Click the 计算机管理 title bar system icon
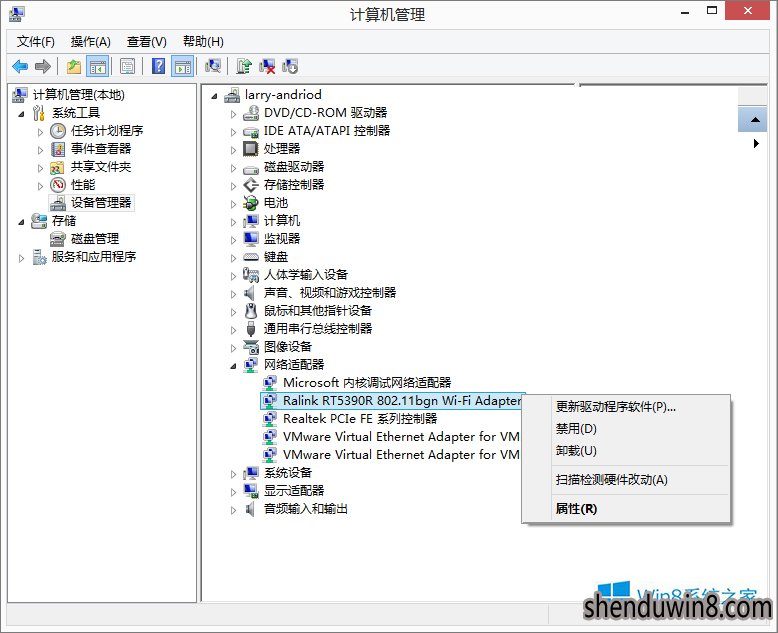 pyautogui.click(x=17, y=14)
